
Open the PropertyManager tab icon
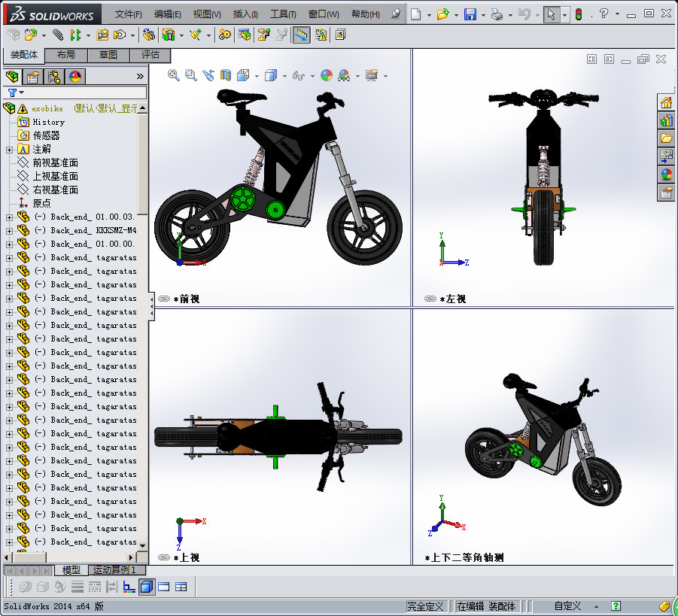coord(33,77)
